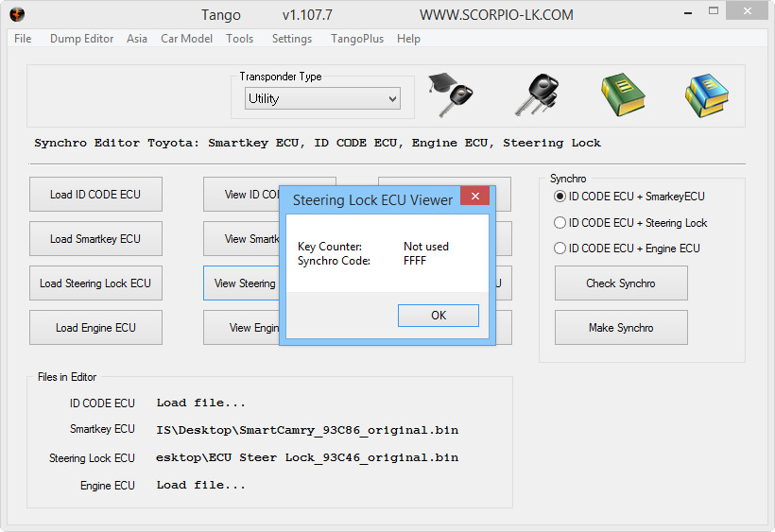The height and width of the screenshot is (532, 775).
Task: Select ID CODE ECU + Steering Lock option
Action: tap(630, 223)
